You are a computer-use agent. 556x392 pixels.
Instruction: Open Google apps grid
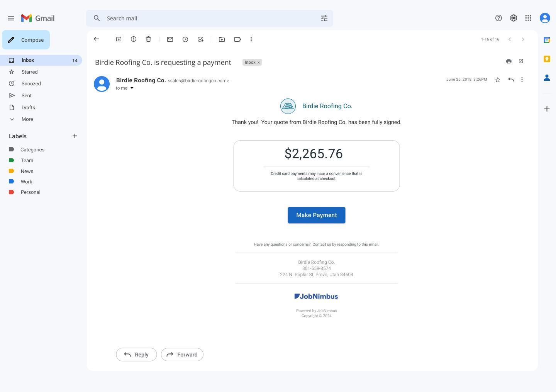click(x=528, y=18)
